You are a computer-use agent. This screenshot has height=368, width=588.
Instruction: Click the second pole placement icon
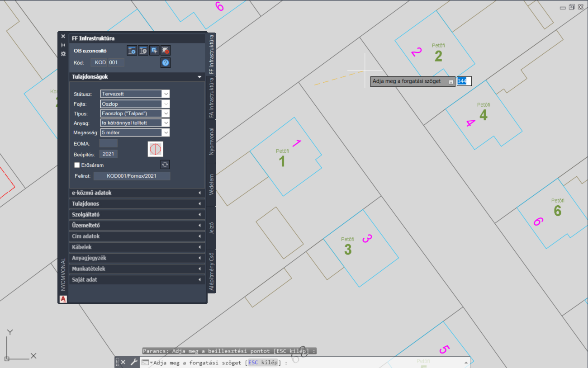click(143, 51)
